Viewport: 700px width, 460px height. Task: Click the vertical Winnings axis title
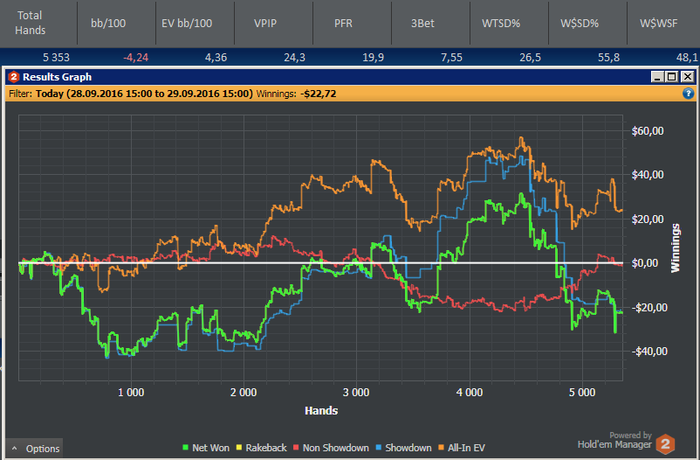click(x=675, y=248)
